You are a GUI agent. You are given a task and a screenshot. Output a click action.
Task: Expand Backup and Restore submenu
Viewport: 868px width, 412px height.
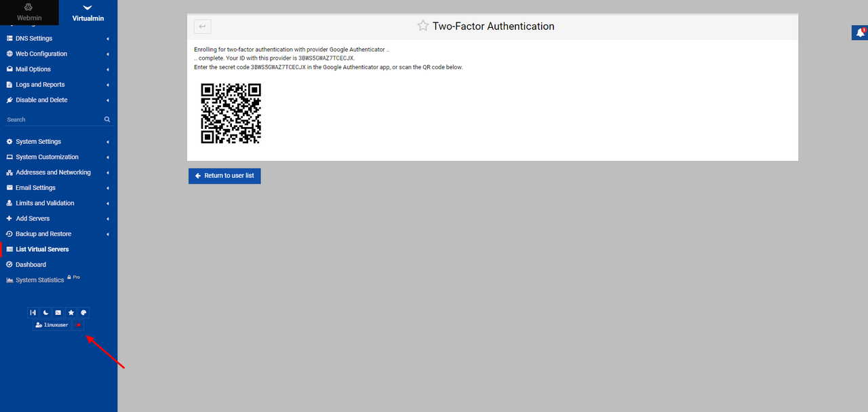click(x=43, y=234)
